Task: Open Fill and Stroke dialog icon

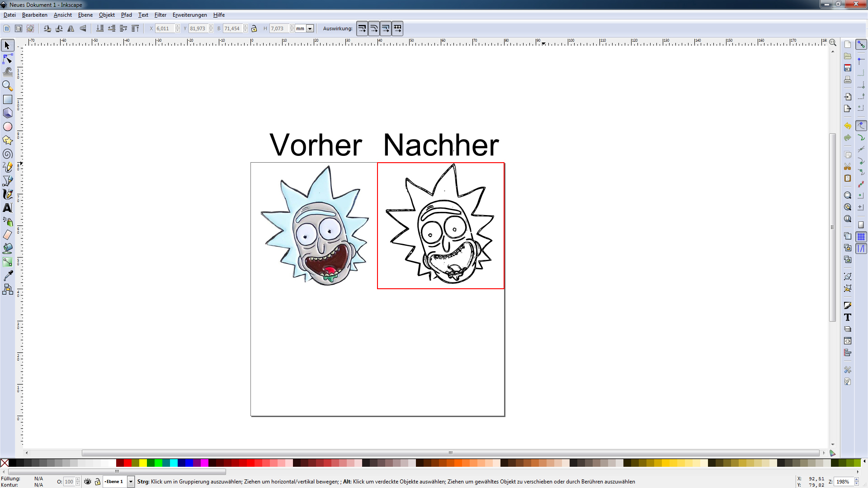Action: tap(848, 305)
